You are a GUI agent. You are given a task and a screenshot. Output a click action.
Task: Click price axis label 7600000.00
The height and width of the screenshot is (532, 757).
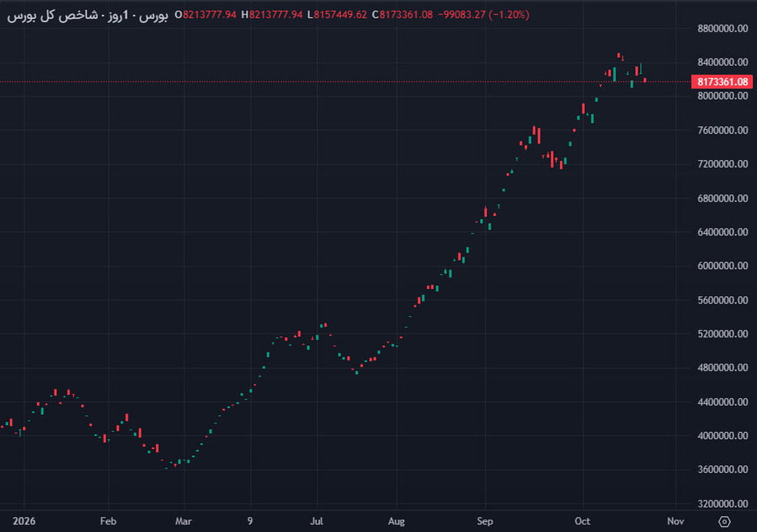click(722, 130)
